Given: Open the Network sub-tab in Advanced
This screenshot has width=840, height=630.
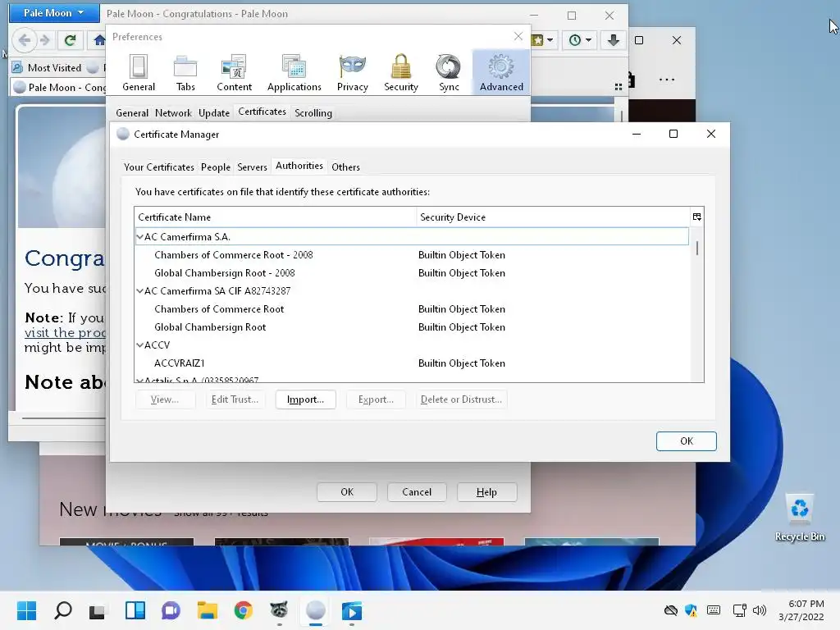Looking at the screenshot, I should tap(173, 113).
